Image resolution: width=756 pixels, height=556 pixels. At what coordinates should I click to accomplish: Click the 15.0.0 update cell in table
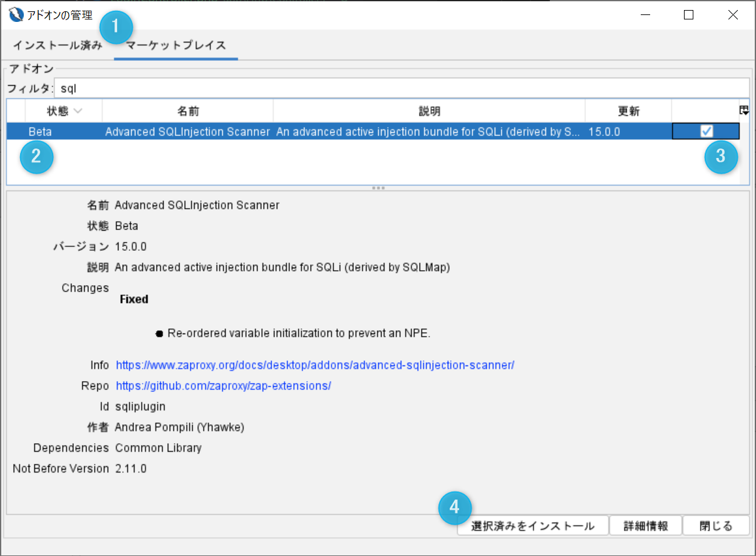point(628,132)
